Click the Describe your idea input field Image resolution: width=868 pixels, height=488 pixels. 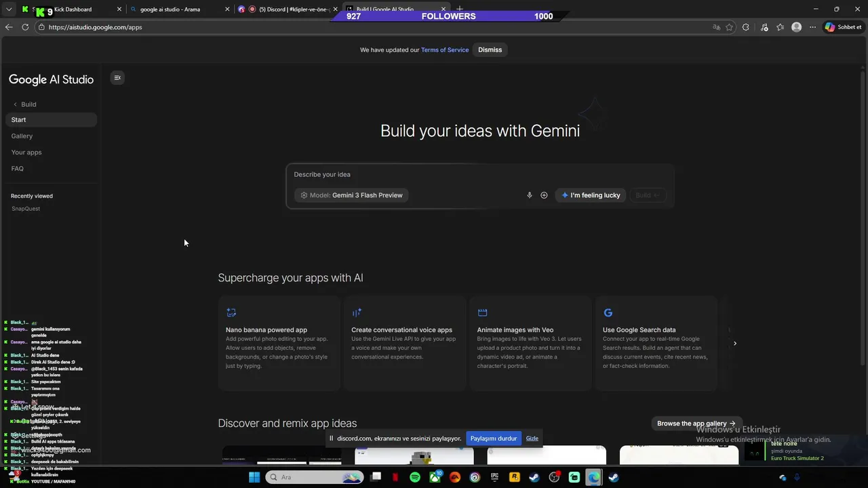480,174
